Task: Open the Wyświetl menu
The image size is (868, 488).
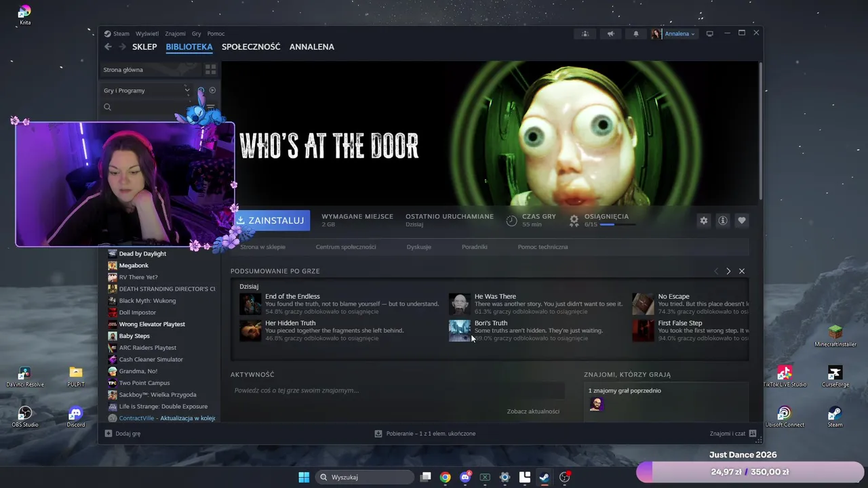Action: click(147, 34)
